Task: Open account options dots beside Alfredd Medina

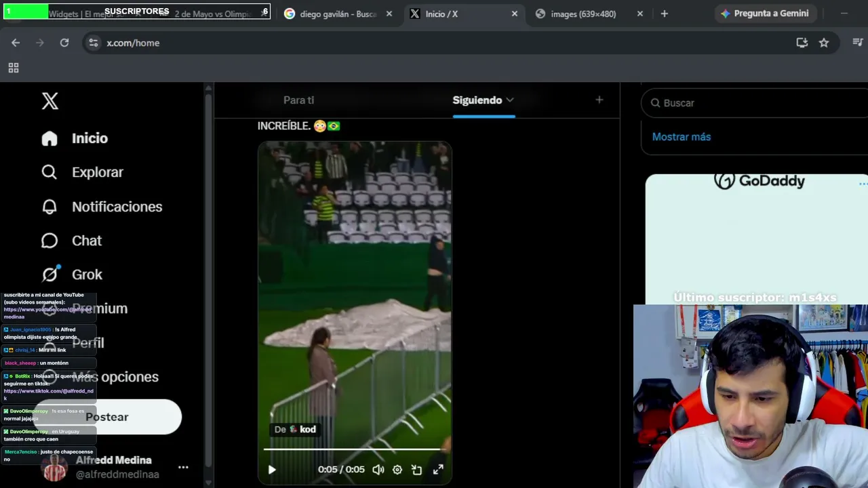Action: [183, 467]
